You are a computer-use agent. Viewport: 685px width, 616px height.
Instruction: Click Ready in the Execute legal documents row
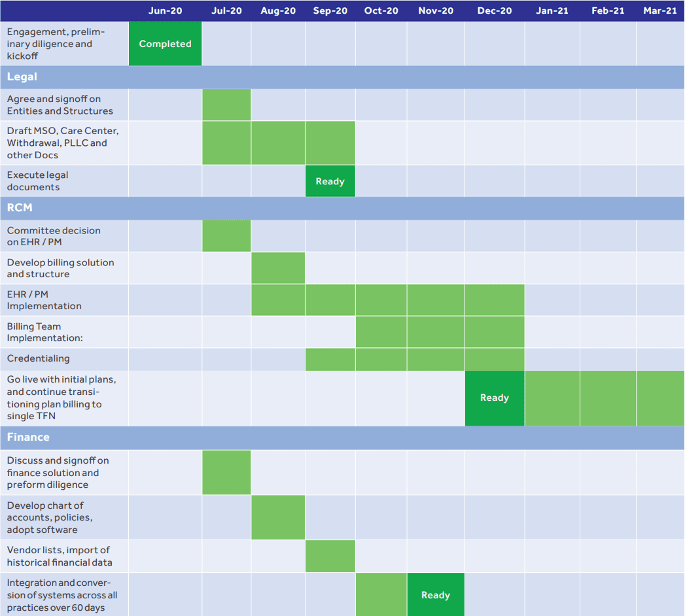click(330, 180)
